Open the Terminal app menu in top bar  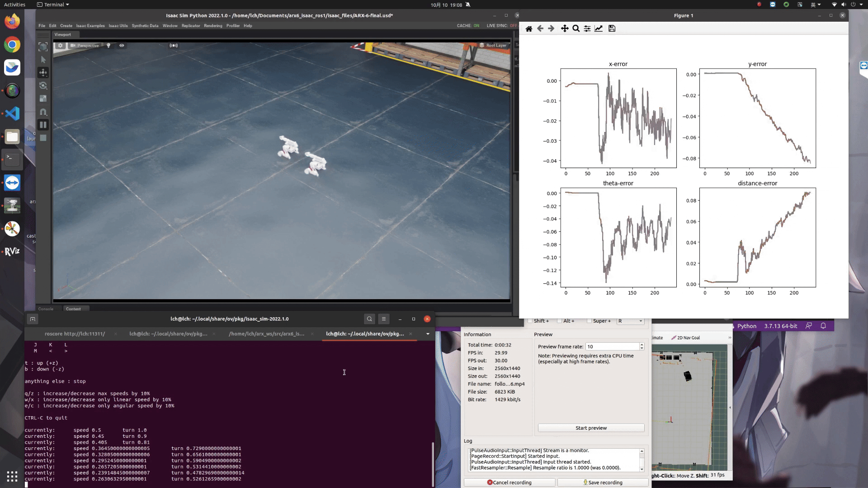pos(53,5)
